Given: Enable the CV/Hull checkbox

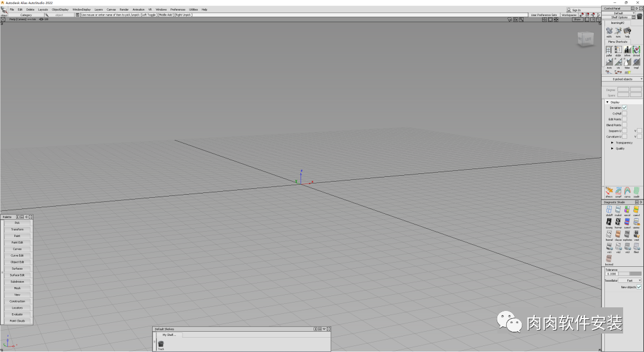Looking at the screenshot, I should tap(624, 113).
